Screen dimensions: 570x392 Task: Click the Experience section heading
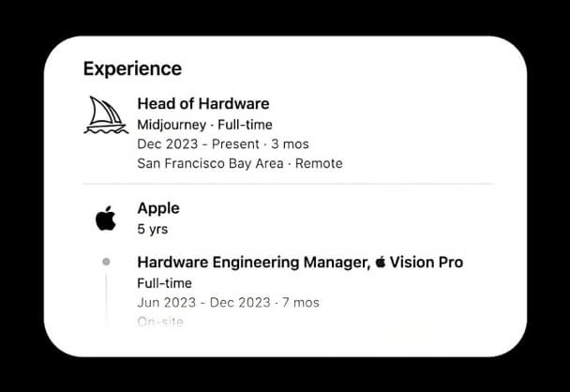(x=132, y=68)
